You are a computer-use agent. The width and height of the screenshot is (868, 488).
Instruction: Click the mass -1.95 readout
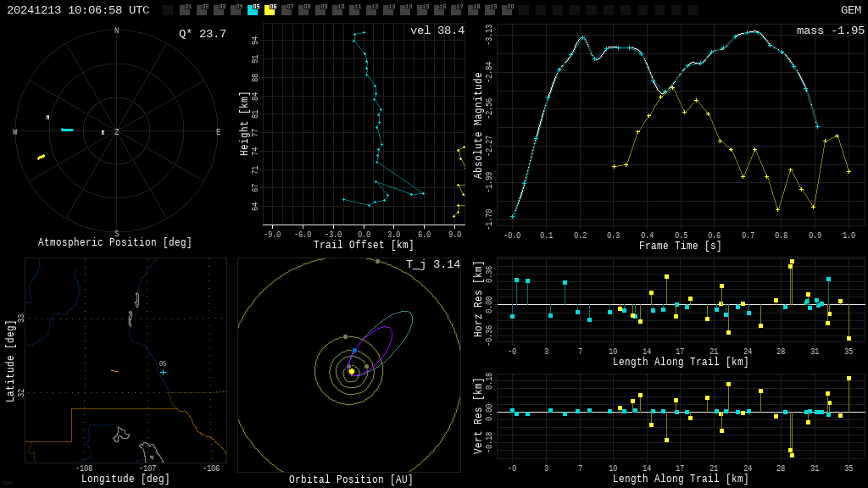(830, 31)
